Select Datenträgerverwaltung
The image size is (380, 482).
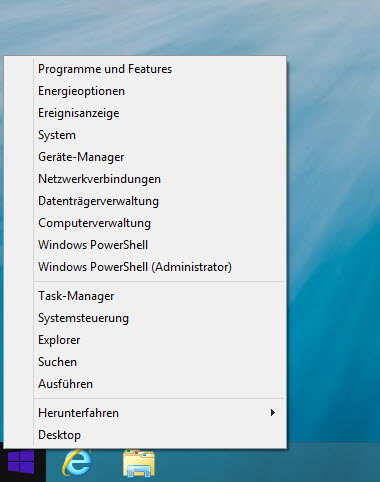click(x=98, y=201)
